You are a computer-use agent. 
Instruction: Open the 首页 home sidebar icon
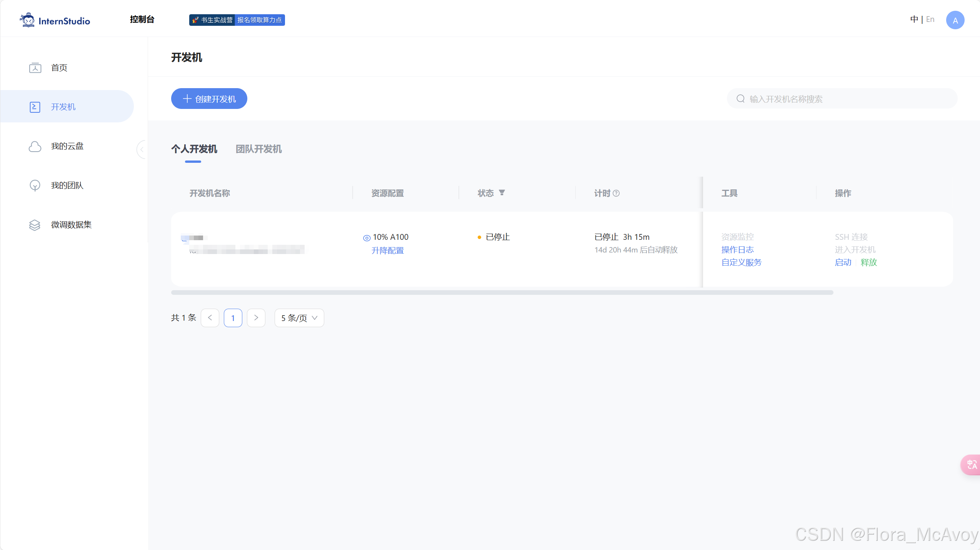point(35,68)
